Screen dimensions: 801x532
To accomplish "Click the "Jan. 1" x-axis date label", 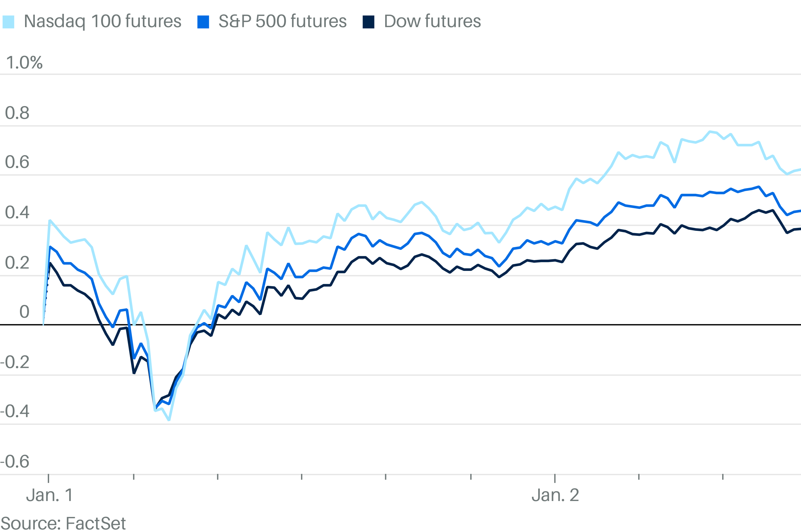I will [49, 495].
